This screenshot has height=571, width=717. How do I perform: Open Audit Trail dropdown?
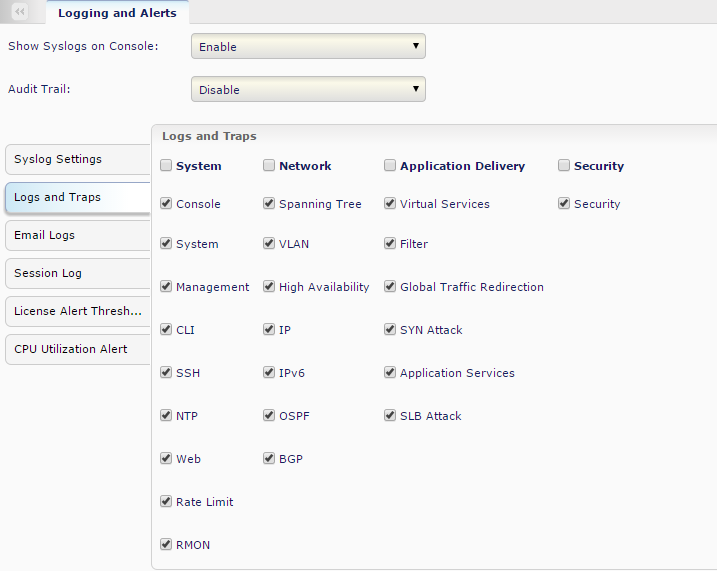[308, 89]
